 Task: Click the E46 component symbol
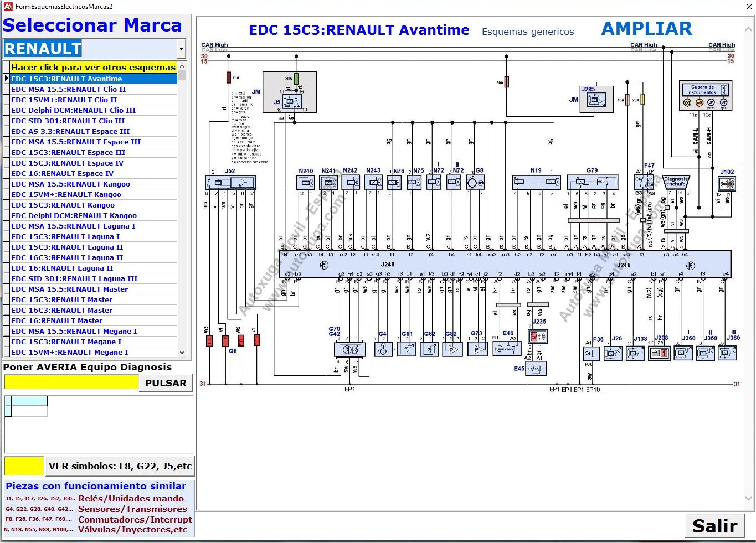[507, 349]
